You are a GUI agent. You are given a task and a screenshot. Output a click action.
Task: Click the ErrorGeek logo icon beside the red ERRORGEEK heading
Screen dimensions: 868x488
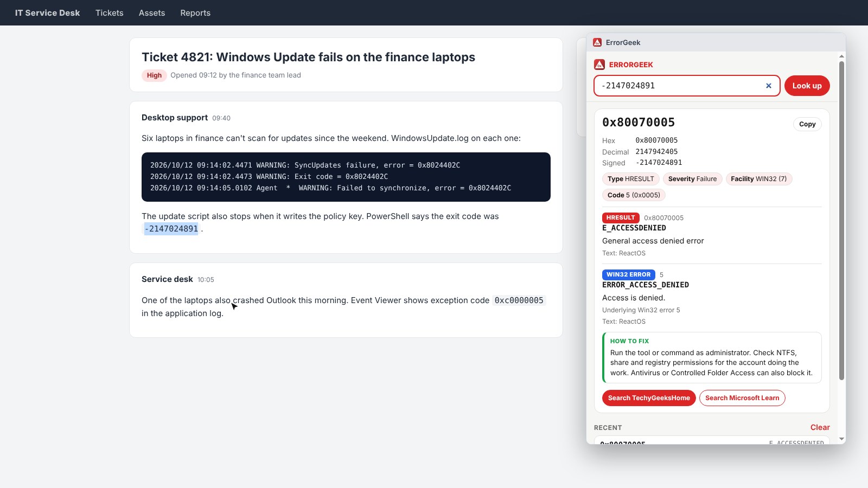coord(599,65)
